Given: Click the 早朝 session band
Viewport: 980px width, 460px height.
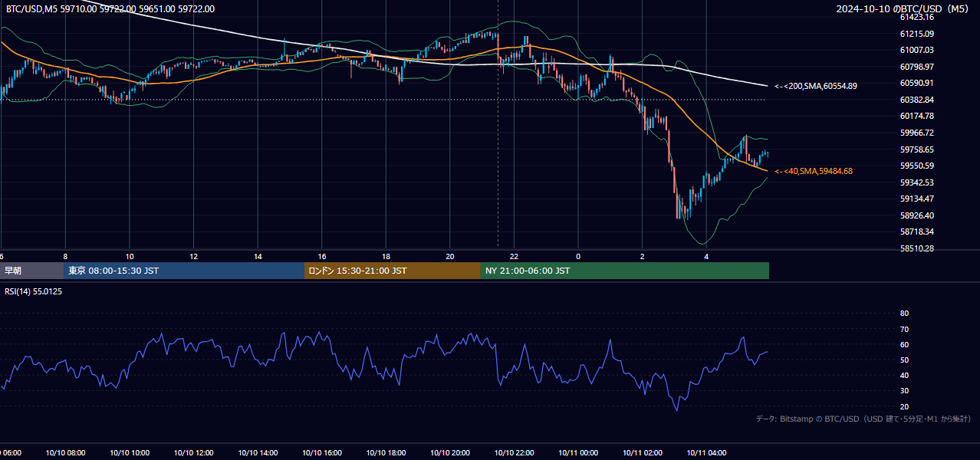Looking at the screenshot, I should pyautogui.click(x=31, y=271).
